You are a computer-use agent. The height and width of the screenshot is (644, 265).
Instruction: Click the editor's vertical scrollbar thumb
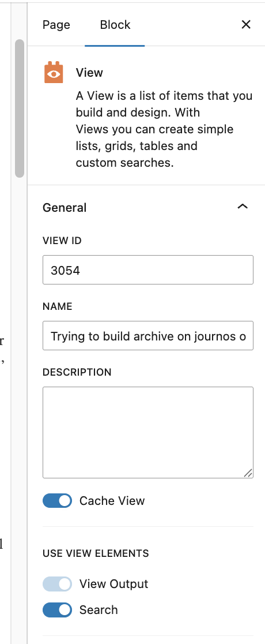(x=19, y=108)
